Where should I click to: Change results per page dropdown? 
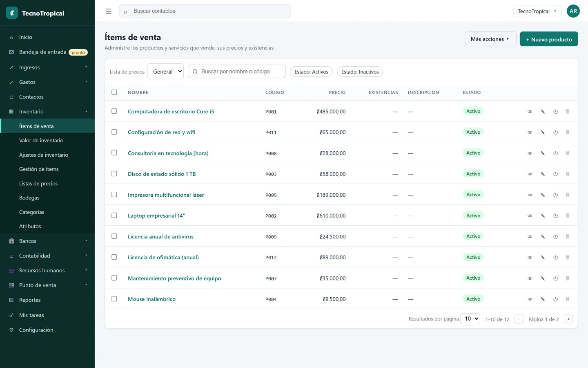470,319
